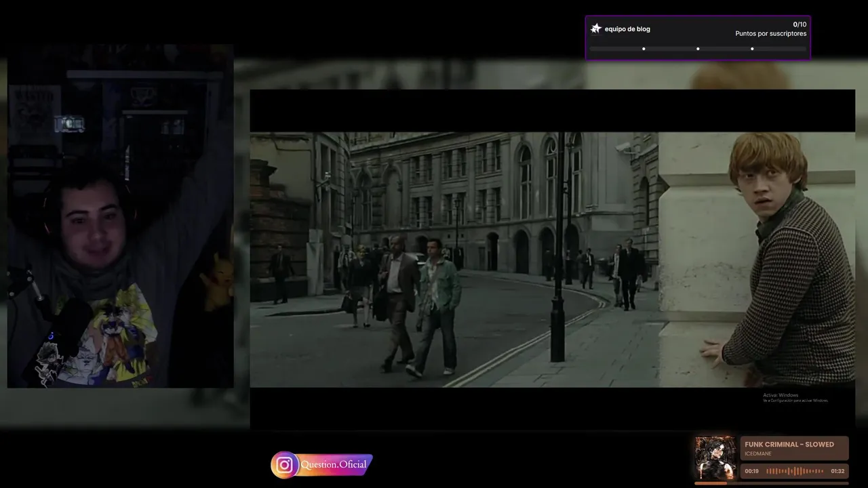Screen dimensions: 868x488
Task: Click the 01:32 song duration label
Action: (837, 471)
